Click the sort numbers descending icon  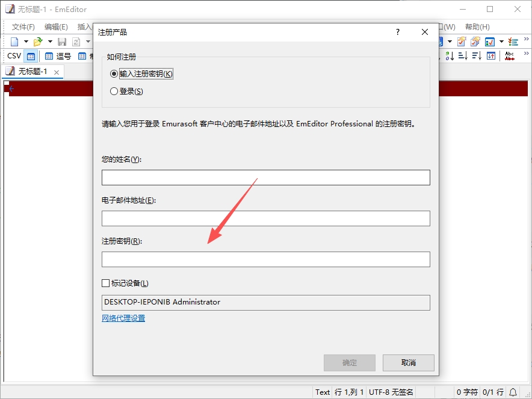tap(450, 56)
